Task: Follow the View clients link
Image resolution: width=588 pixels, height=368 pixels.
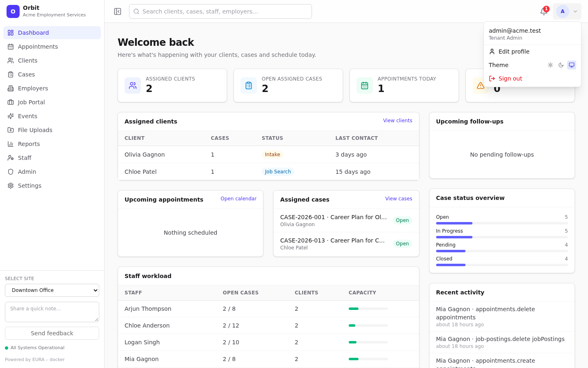Action: (397, 121)
